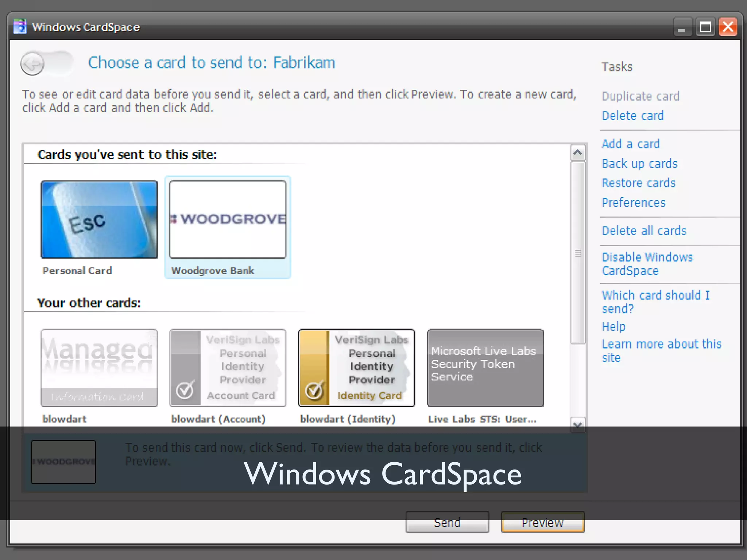Click Disable Windows CardSpace link
Viewport: 747px width, 560px height.
647,264
